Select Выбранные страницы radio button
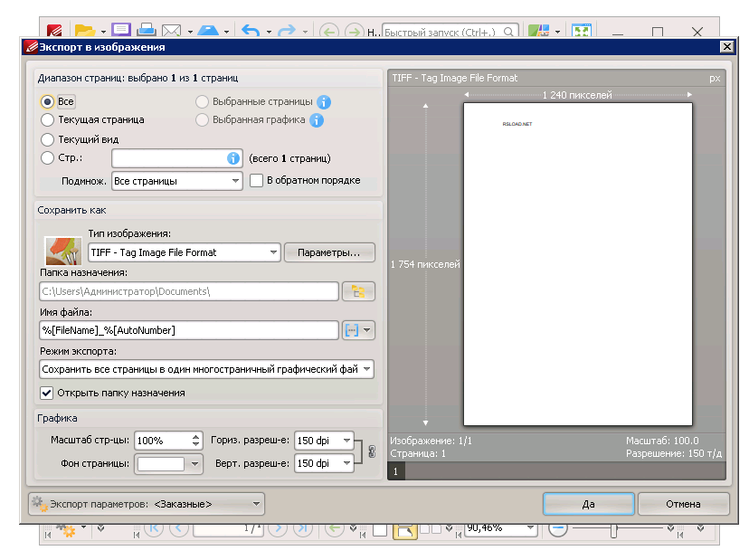Viewport: 749px width, 560px height. pyautogui.click(x=202, y=101)
